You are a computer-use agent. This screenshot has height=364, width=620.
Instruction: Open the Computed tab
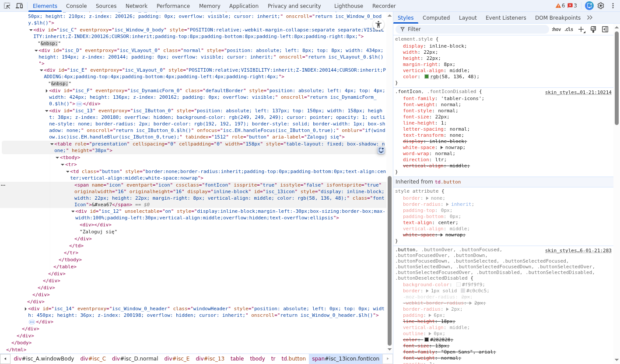(x=436, y=18)
